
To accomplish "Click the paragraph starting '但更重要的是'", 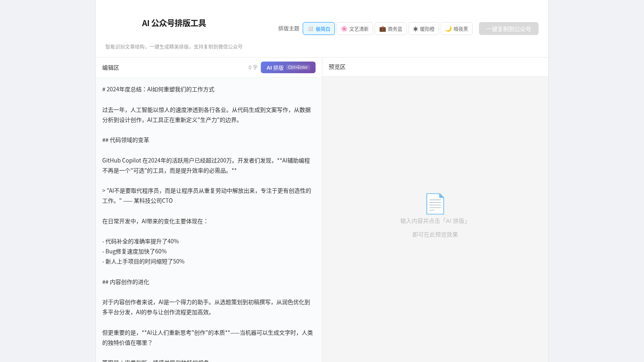I will [x=208, y=337].
